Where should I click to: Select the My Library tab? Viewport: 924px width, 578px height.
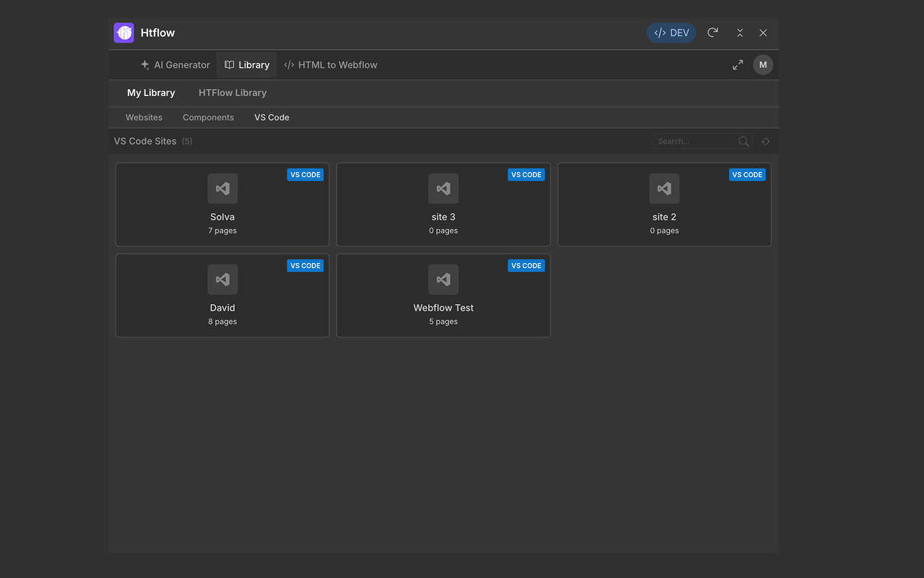click(x=151, y=92)
